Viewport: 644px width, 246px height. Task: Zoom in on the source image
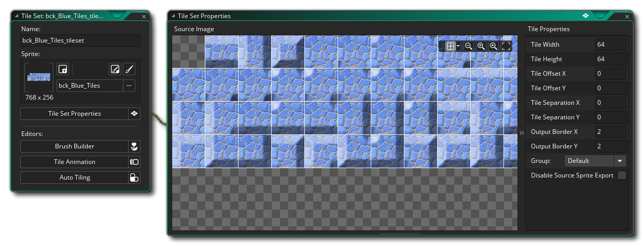coord(494,46)
